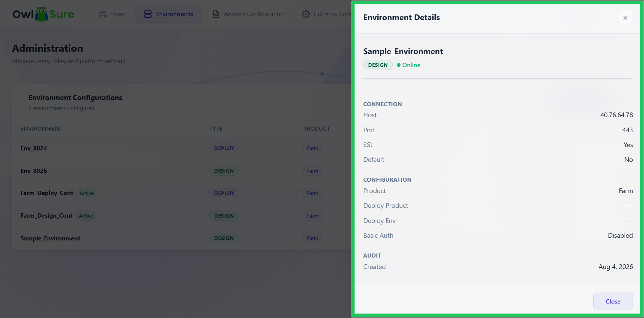This screenshot has width=644, height=318.
Task: Select the Env_8024 row
Action: point(181,148)
